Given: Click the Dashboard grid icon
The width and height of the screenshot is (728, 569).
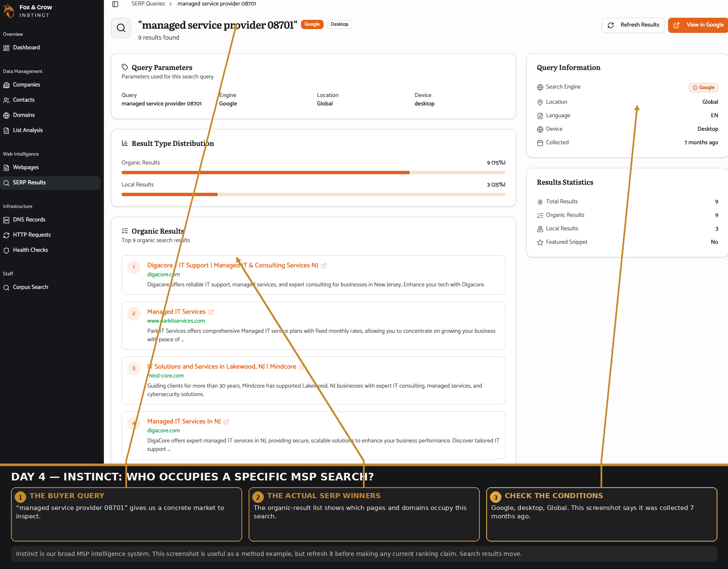Looking at the screenshot, I should (6, 48).
